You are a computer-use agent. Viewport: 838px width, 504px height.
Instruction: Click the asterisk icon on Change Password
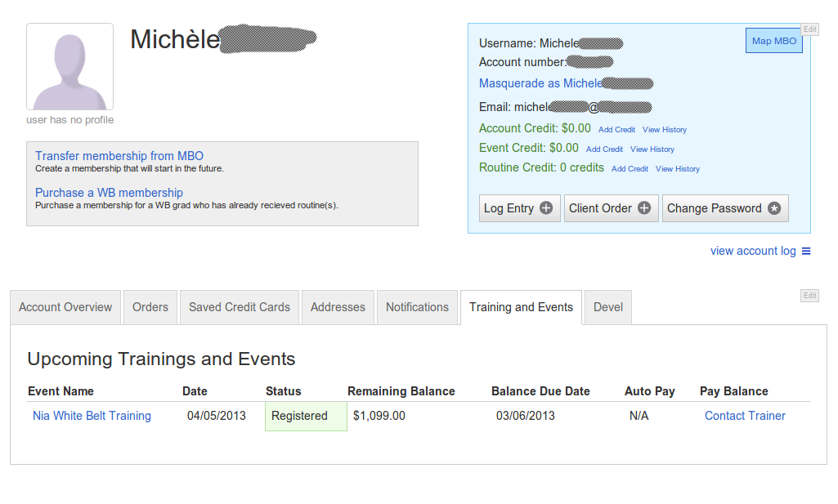[774, 208]
